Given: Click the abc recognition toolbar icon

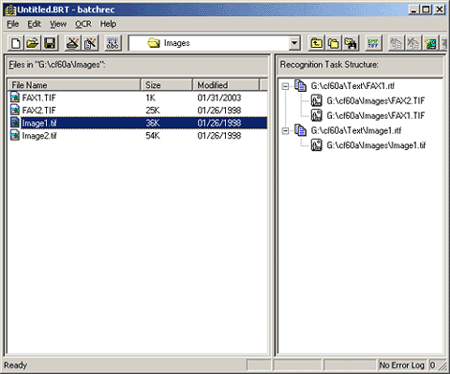Looking at the screenshot, I should (112, 43).
